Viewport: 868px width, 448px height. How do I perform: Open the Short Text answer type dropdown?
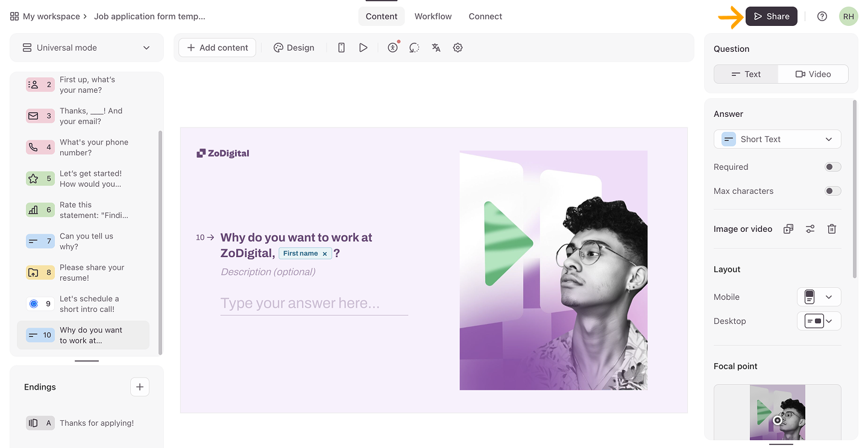tap(778, 139)
